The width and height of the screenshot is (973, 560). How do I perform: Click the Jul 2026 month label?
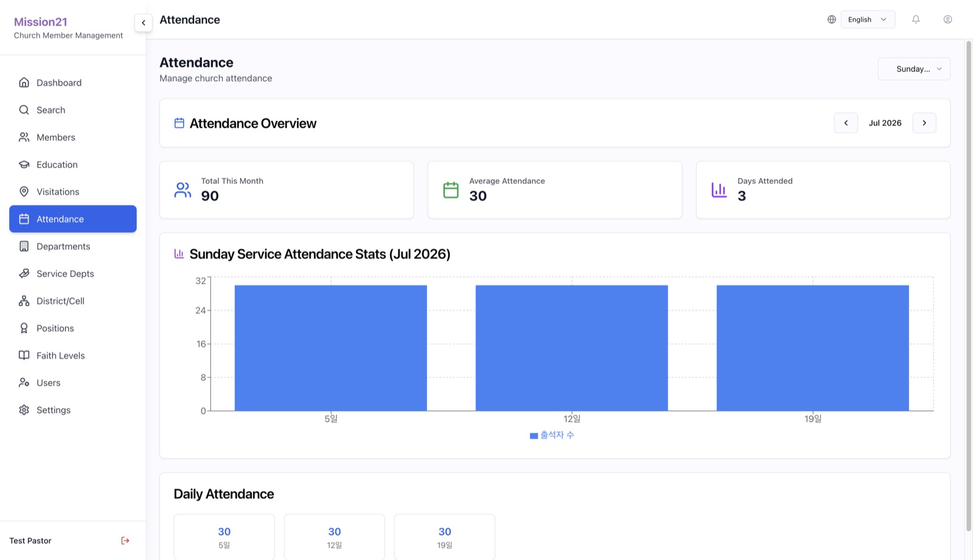tap(885, 123)
